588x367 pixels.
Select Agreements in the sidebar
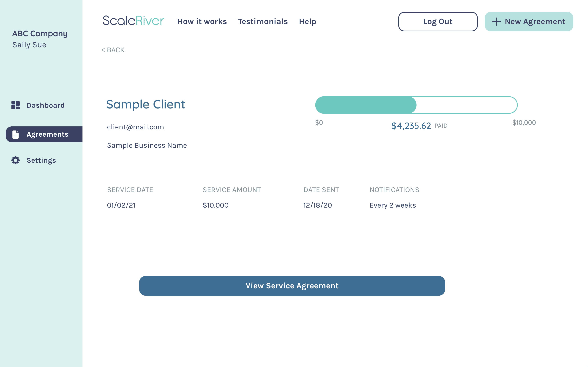coord(47,134)
